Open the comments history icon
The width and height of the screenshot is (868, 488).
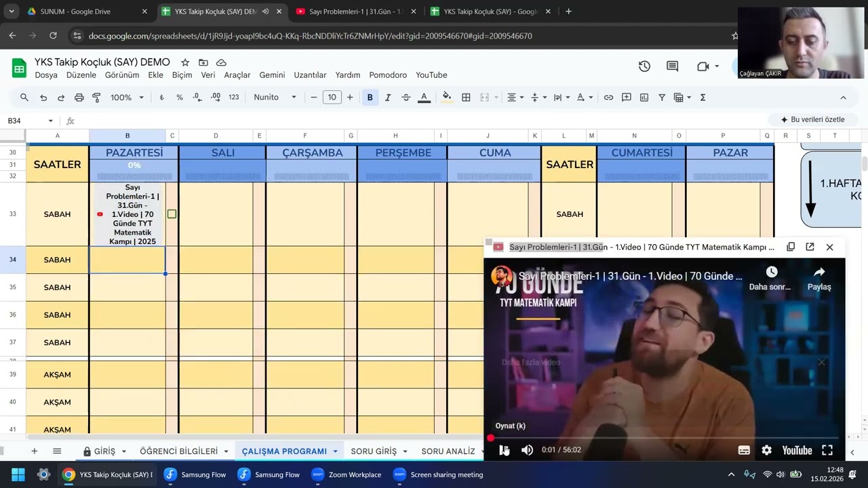[672, 66]
